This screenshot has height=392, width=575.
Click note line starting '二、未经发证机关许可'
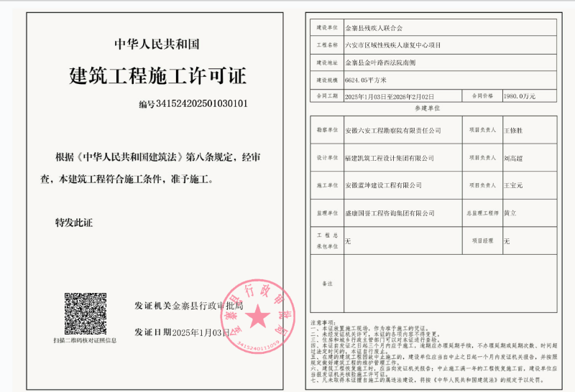pyautogui.click(x=375, y=334)
